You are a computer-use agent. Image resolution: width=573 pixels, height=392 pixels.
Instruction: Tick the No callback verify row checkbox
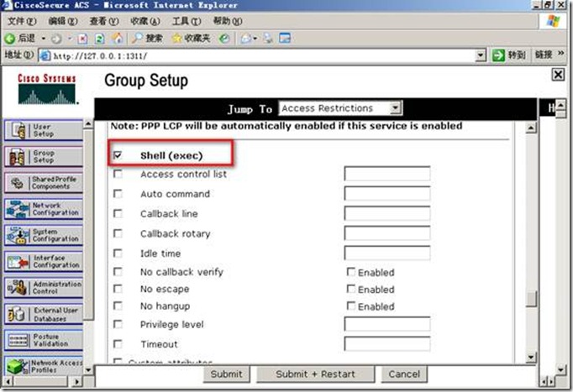(118, 272)
